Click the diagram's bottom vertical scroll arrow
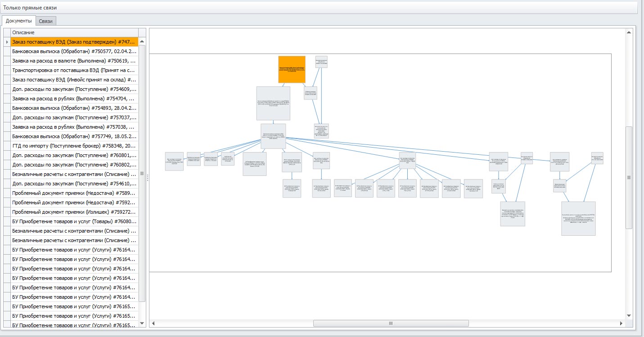Image resolution: width=644 pixels, height=337 pixels. [x=629, y=316]
